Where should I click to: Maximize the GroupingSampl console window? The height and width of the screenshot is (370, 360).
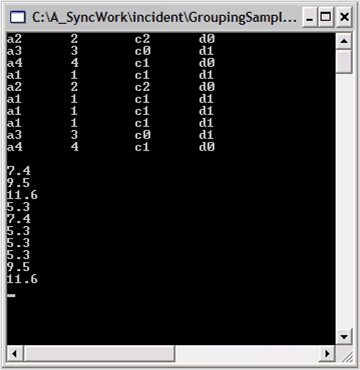[327, 18]
